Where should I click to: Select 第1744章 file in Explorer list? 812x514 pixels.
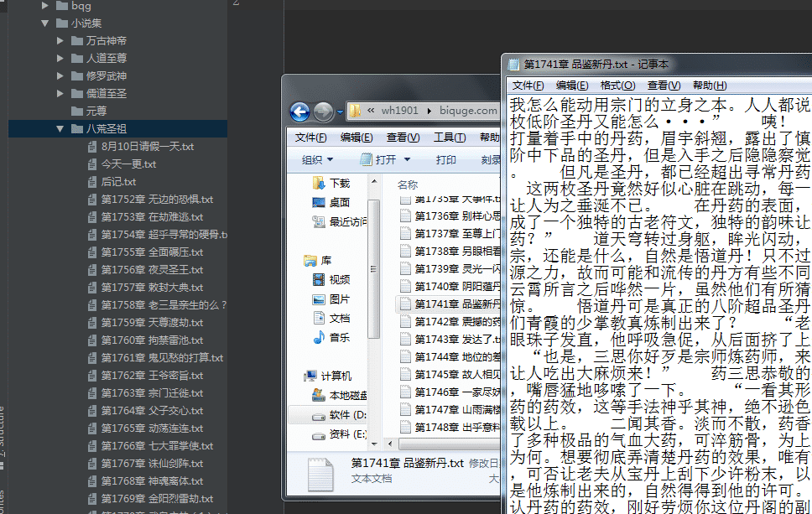(450, 356)
